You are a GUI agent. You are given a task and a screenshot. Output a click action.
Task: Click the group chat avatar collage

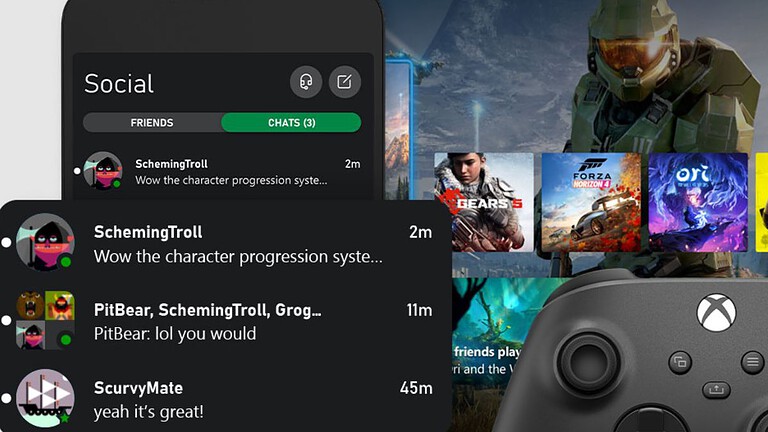(45, 320)
